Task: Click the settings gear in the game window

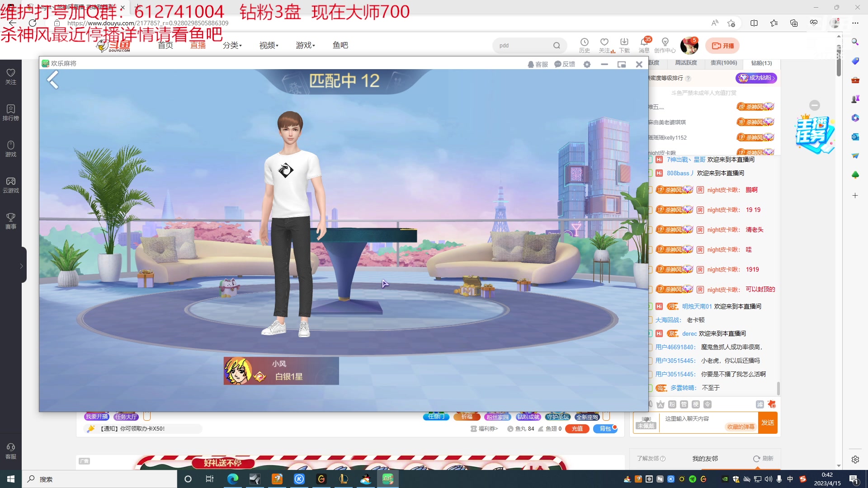Action: [x=587, y=64]
